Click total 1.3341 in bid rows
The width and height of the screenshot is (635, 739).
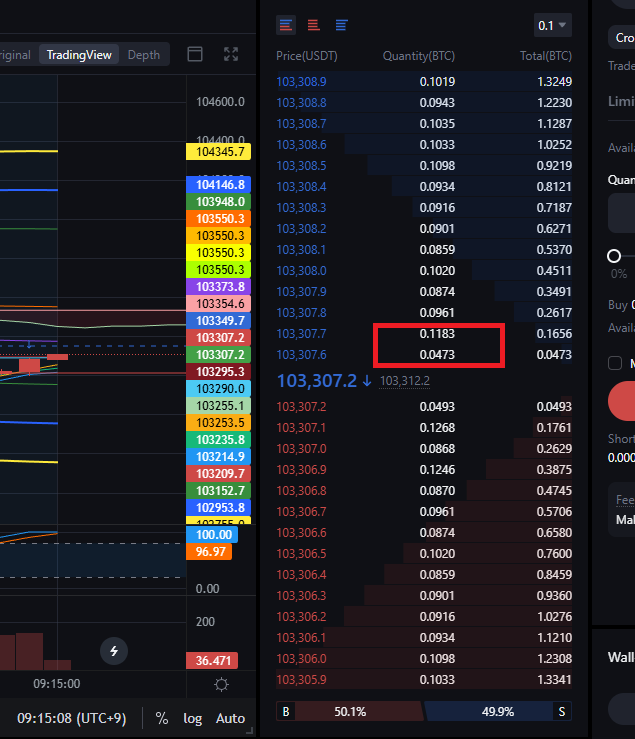(x=554, y=680)
